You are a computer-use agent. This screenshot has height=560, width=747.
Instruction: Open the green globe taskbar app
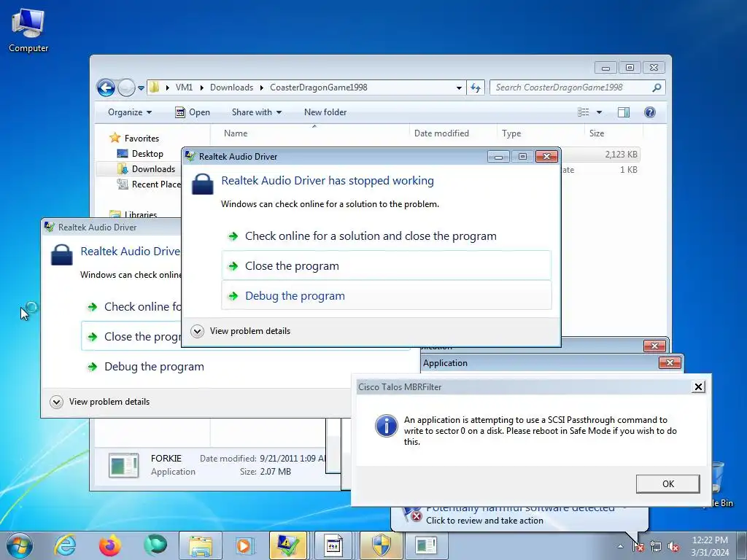(x=155, y=545)
